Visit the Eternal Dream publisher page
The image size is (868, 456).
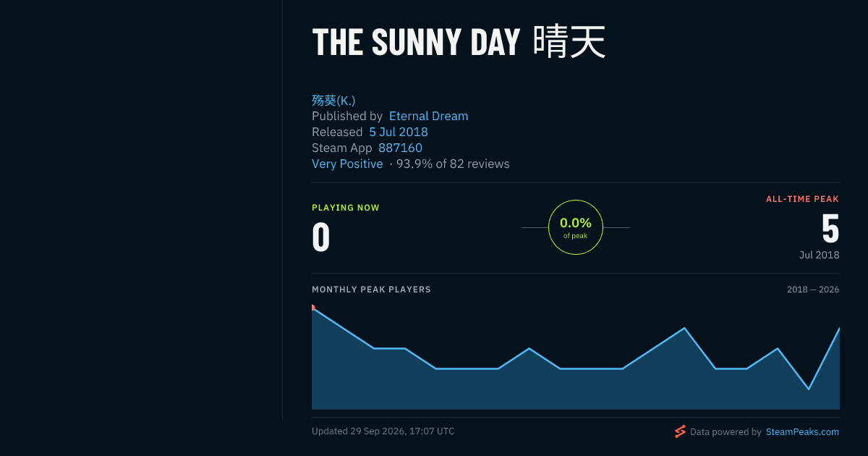[429, 116]
